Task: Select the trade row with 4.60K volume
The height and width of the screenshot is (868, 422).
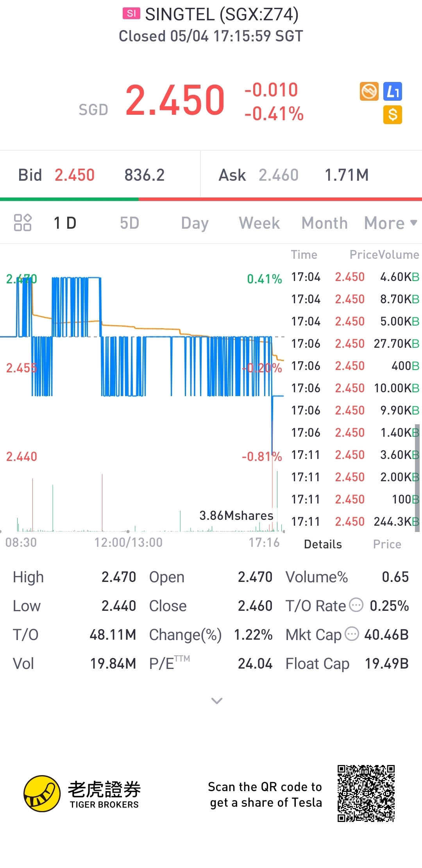Action: [355, 277]
